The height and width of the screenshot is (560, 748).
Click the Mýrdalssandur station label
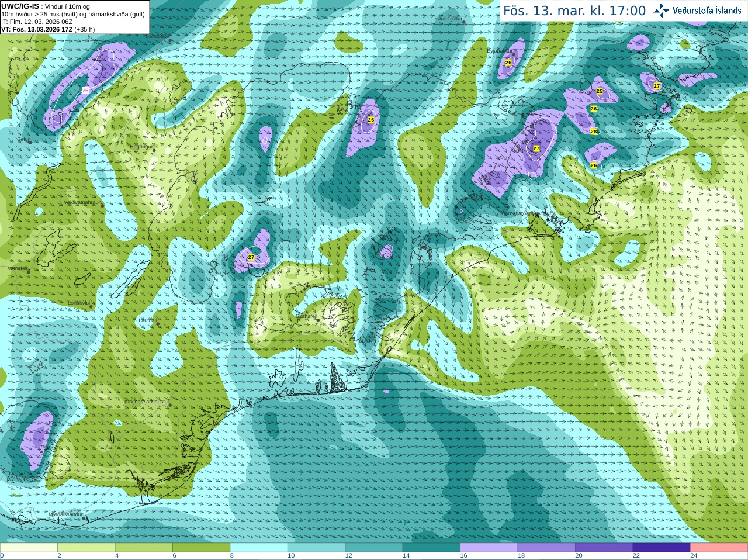(65, 514)
